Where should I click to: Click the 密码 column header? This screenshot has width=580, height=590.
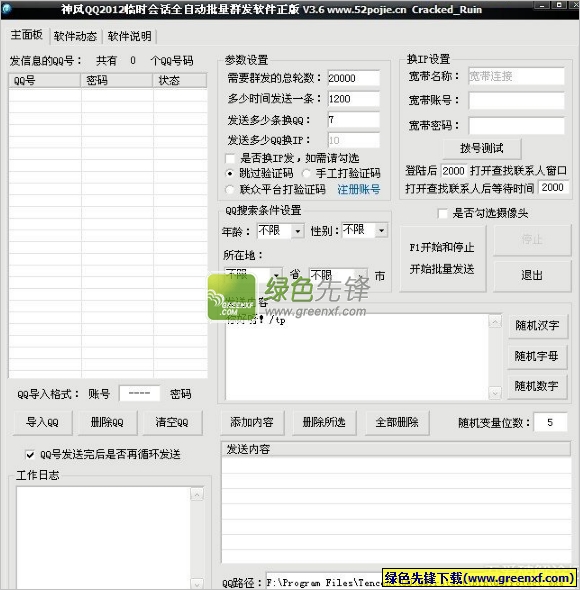pos(117,80)
